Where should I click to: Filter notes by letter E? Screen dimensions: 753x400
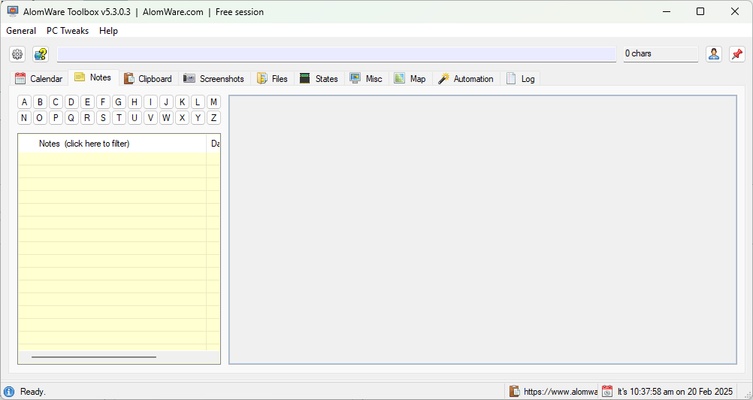click(87, 102)
